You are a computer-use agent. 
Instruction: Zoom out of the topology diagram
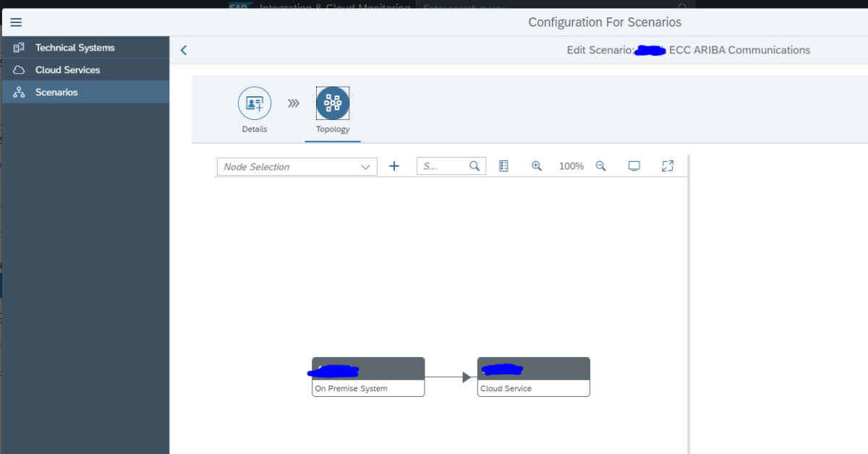600,166
